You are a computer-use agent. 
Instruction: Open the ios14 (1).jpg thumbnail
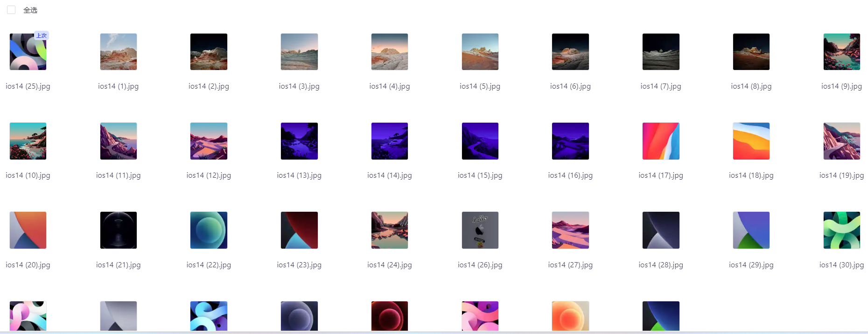pos(119,52)
